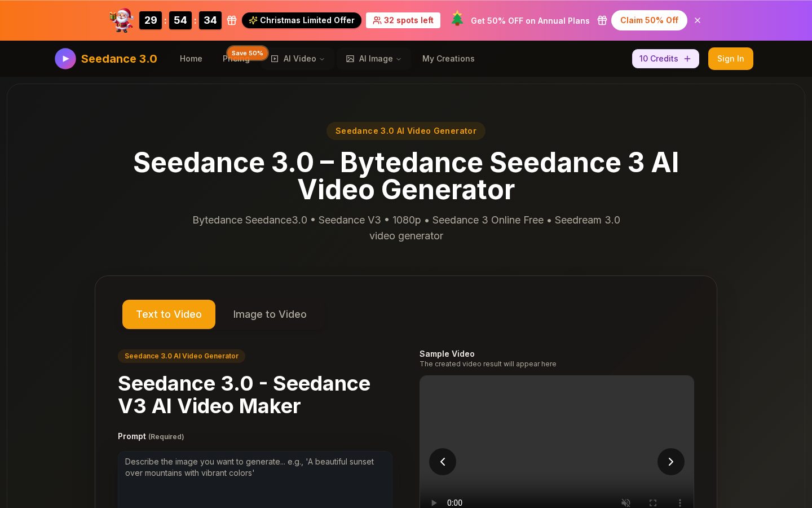
Task: Click the Seedance V3 AI Video Maker heading
Action: coord(244,395)
